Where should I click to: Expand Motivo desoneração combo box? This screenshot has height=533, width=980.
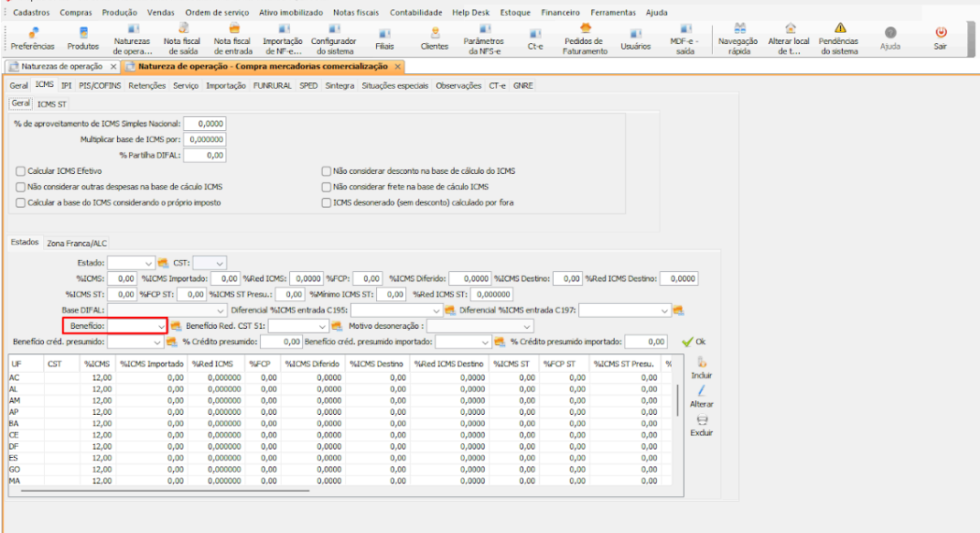[526, 326]
